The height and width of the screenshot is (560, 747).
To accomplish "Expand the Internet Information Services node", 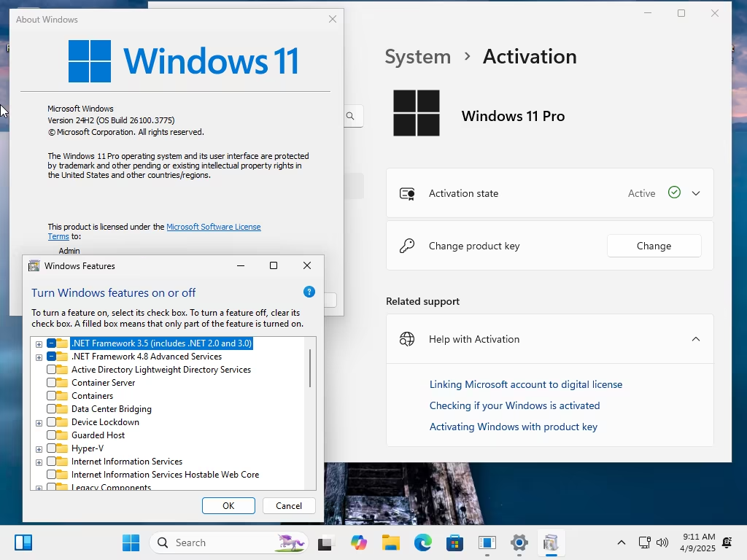I will (39, 462).
